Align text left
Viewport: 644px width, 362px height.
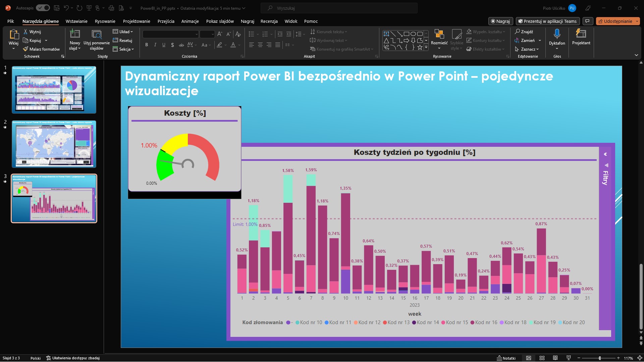coord(251,45)
